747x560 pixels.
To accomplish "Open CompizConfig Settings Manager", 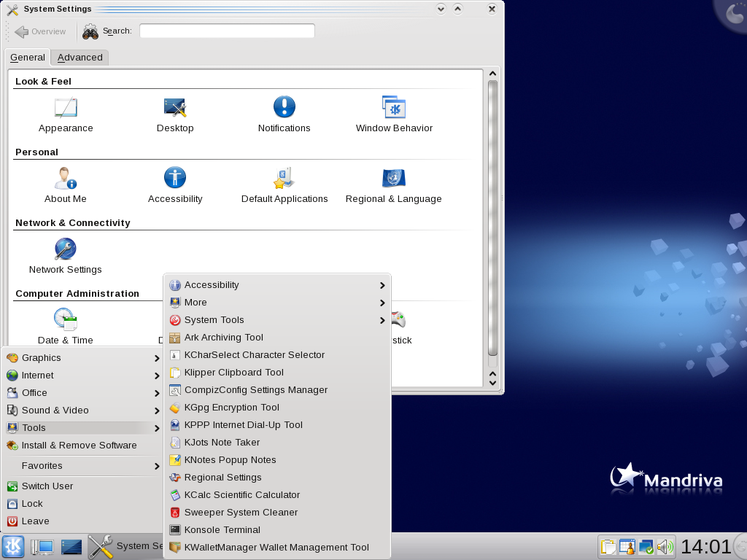I will [277, 390].
